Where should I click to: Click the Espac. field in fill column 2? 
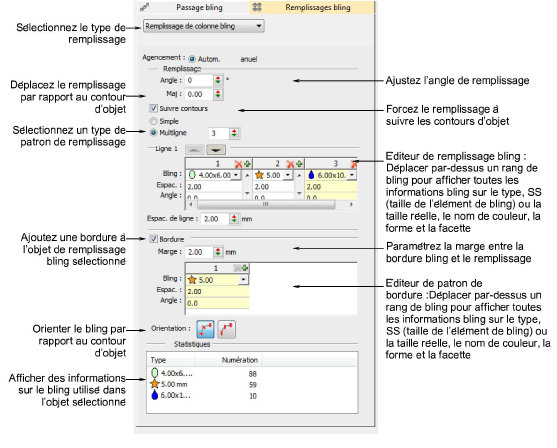(274, 187)
